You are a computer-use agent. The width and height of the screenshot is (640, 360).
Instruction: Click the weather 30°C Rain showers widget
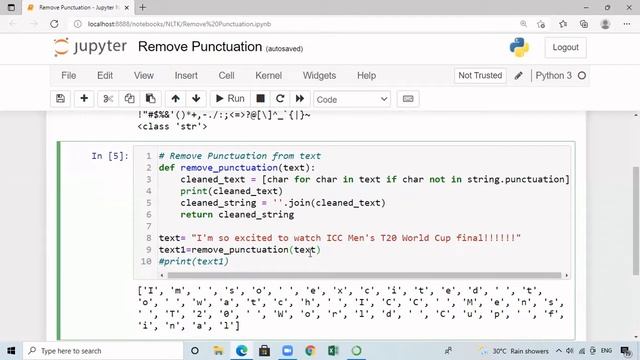click(x=514, y=351)
